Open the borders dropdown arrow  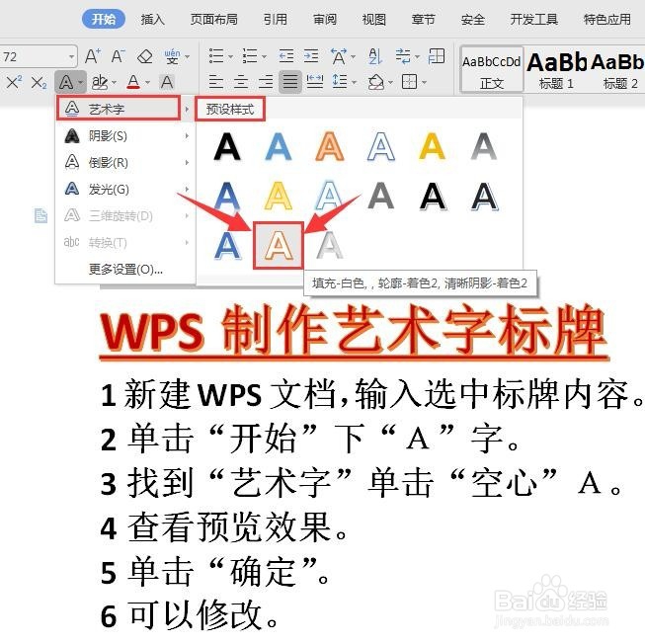(424, 83)
